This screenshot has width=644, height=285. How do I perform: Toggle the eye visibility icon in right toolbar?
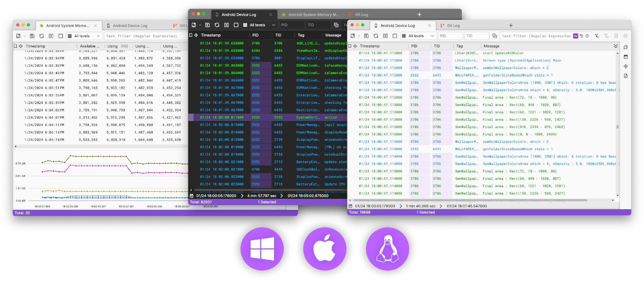[x=626, y=36]
